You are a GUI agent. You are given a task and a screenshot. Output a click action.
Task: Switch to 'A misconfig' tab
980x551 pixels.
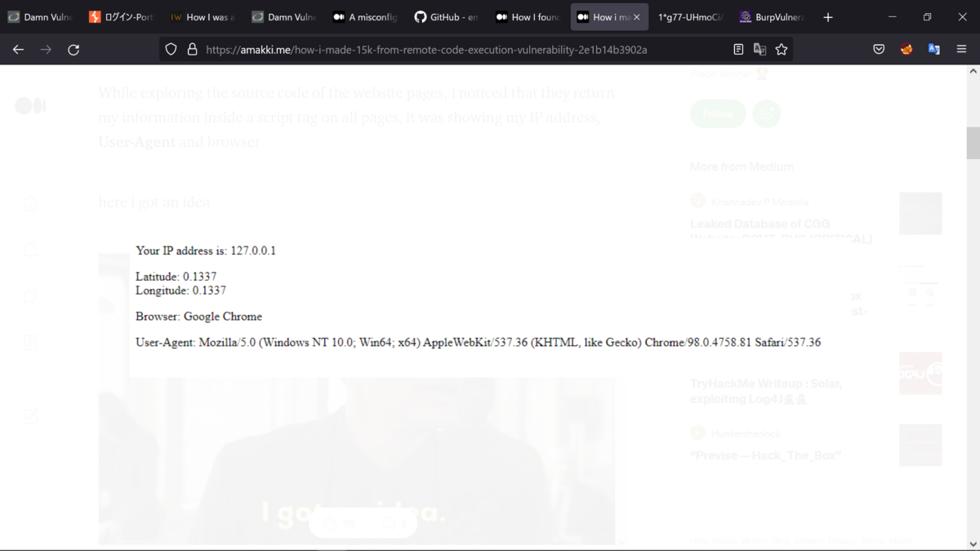point(365,17)
